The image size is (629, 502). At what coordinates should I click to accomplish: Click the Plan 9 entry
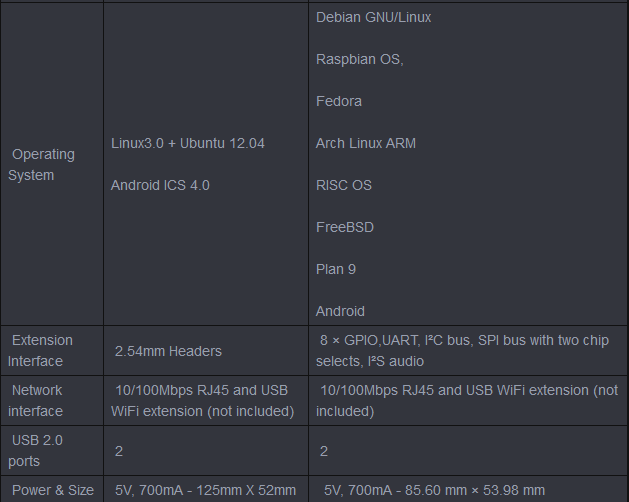pos(335,269)
